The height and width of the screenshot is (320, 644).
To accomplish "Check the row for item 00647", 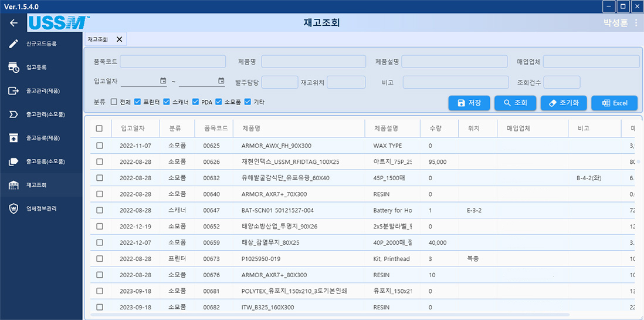I will 99,210.
